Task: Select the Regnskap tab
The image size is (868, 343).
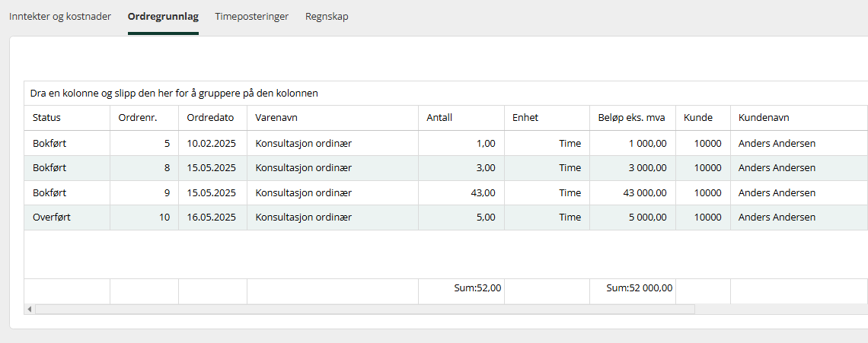Action: (327, 17)
